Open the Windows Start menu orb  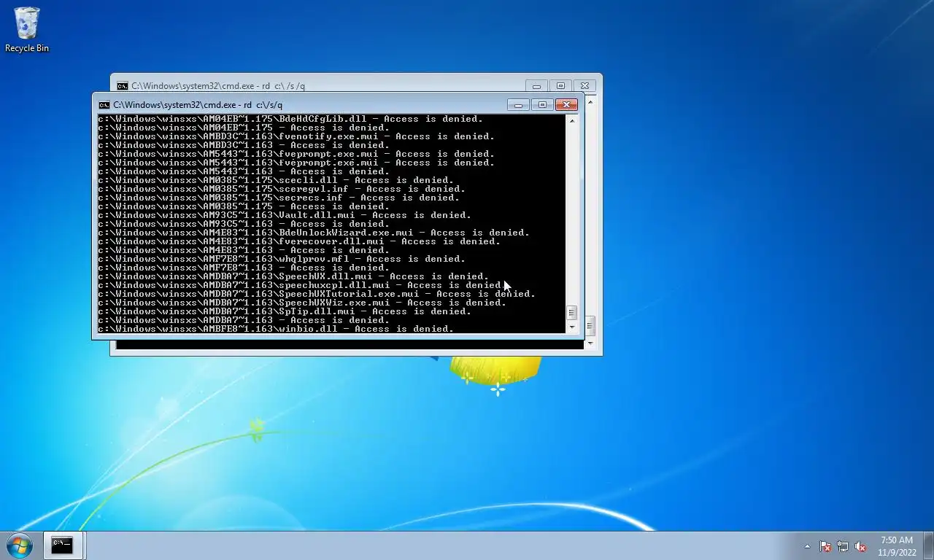(19, 545)
